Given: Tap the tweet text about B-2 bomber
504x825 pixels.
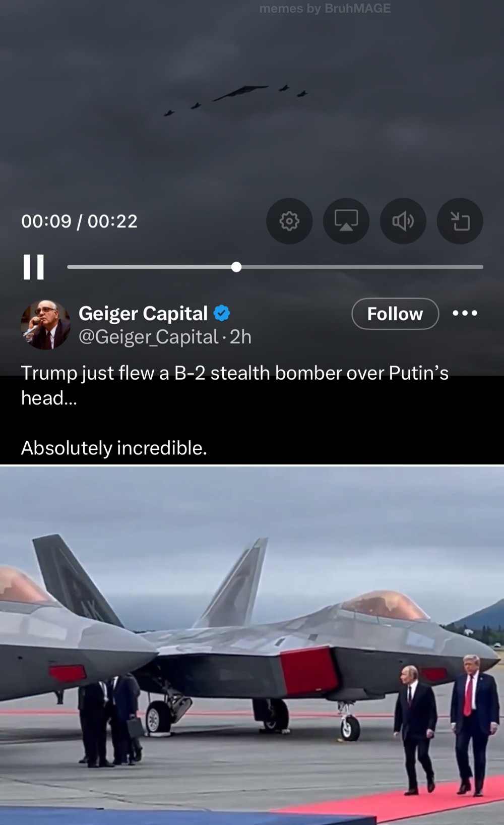Looking at the screenshot, I should (x=235, y=385).
